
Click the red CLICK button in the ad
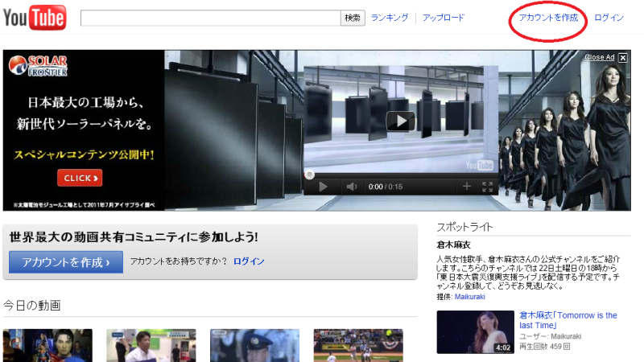(x=80, y=178)
